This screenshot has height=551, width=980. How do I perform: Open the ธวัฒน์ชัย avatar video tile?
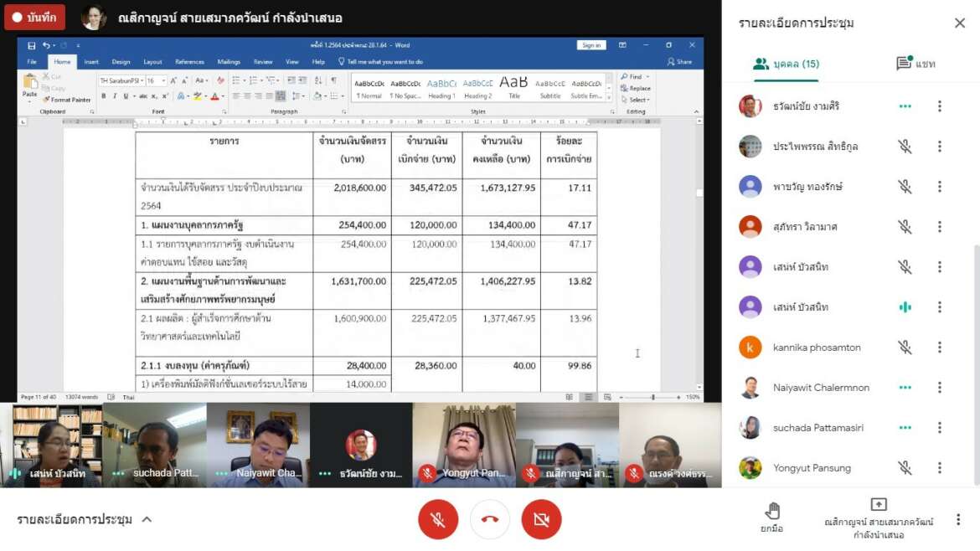point(361,445)
